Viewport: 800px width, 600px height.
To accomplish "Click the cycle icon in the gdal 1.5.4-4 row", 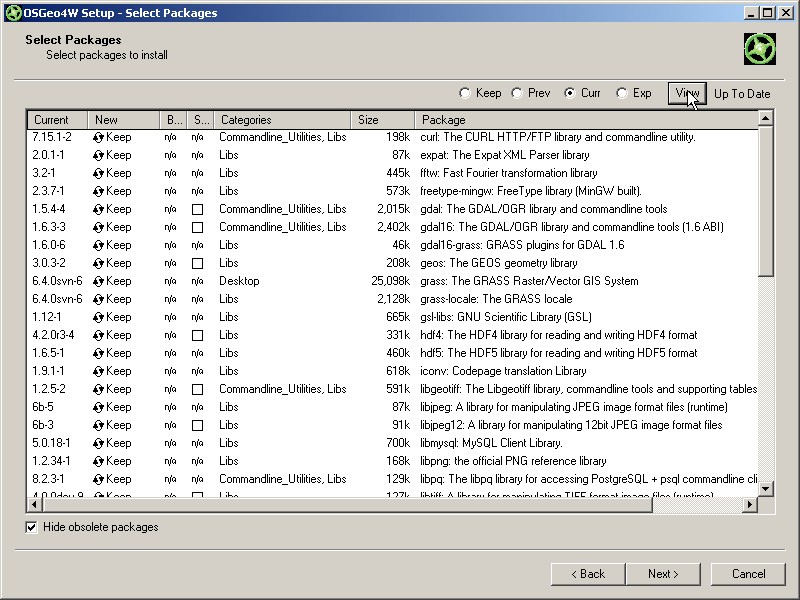I will pos(98,209).
